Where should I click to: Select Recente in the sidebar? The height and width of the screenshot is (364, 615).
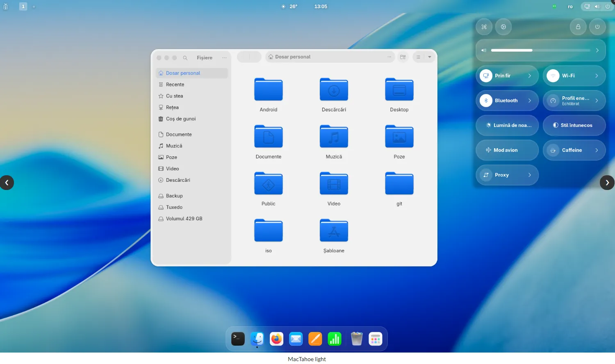pos(175,85)
